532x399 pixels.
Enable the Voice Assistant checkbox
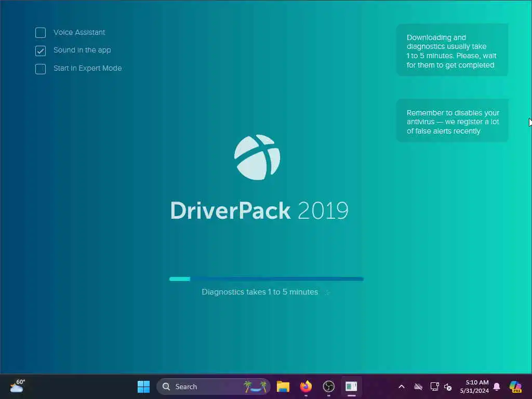click(41, 33)
